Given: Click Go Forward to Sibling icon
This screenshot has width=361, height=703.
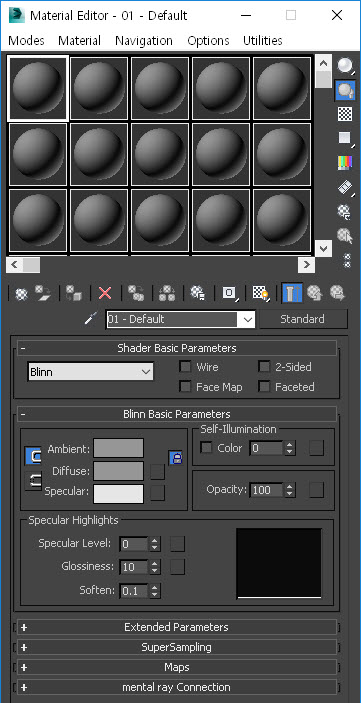Looking at the screenshot, I should click(x=337, y=293).
